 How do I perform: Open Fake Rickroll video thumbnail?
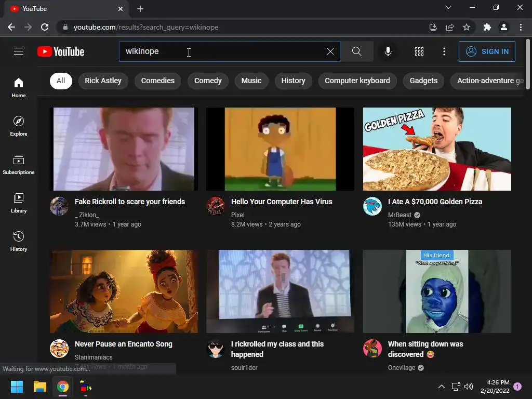click(x=124, y=149)
